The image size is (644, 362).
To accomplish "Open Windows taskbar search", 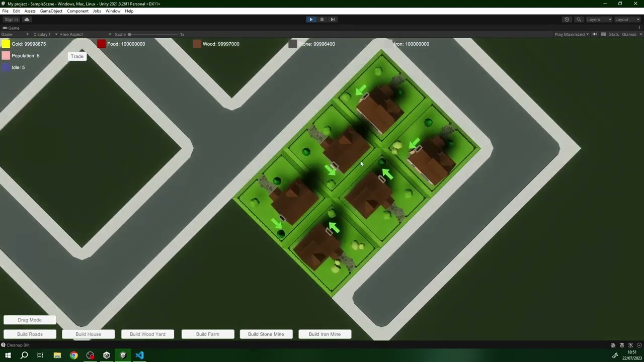I will [x=24, y=355].
